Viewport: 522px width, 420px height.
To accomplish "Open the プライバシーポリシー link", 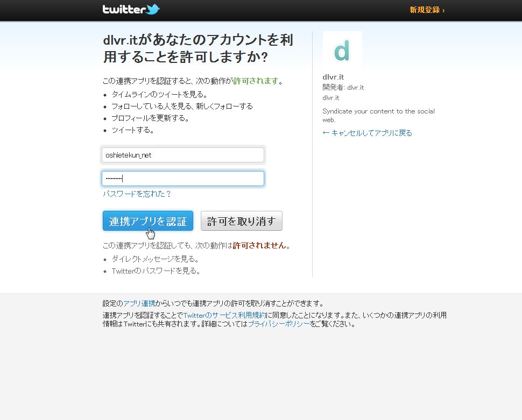I will (x=279, y=324).
